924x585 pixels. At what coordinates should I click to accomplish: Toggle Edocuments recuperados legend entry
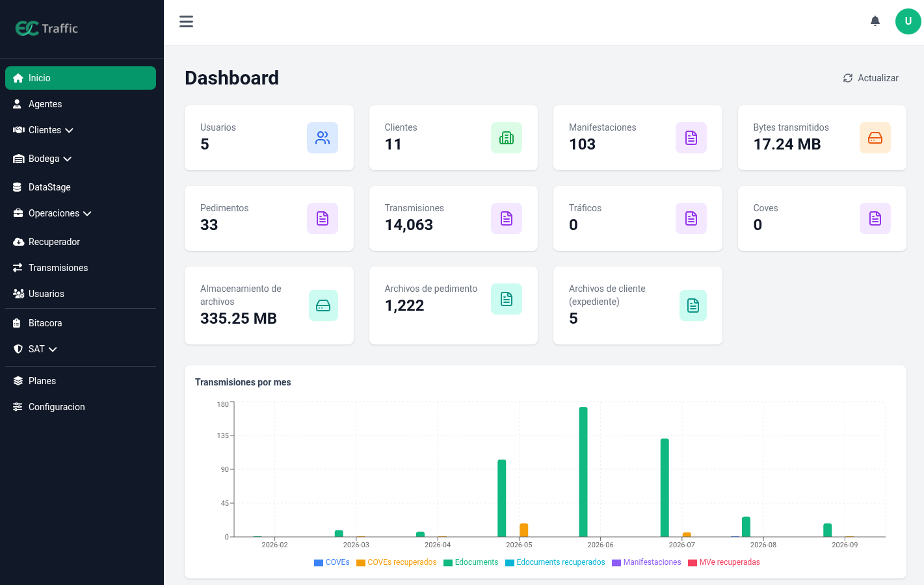(555, 562)
